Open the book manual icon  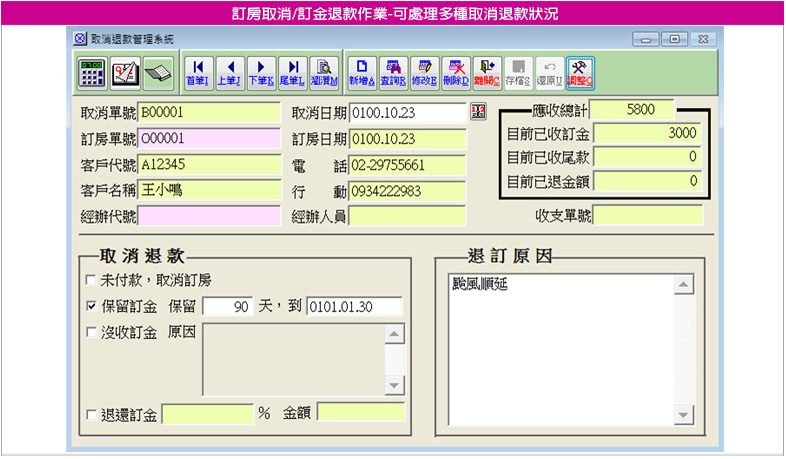[155, 73]
